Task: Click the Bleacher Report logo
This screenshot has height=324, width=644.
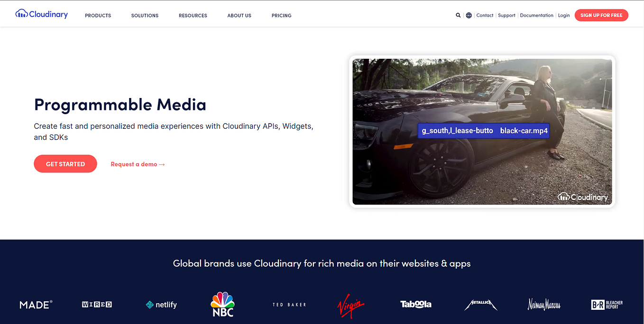Action: click(607, 305)
